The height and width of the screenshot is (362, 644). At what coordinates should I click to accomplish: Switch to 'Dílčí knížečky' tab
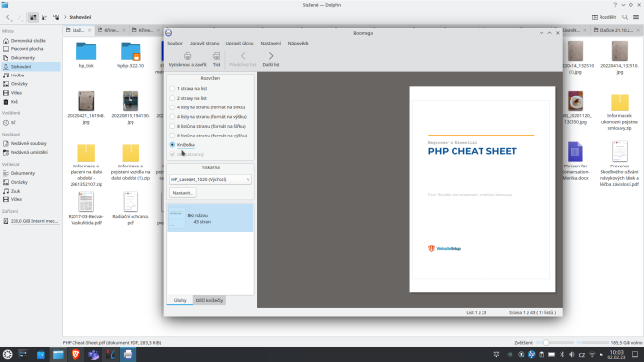coord(210,300)
